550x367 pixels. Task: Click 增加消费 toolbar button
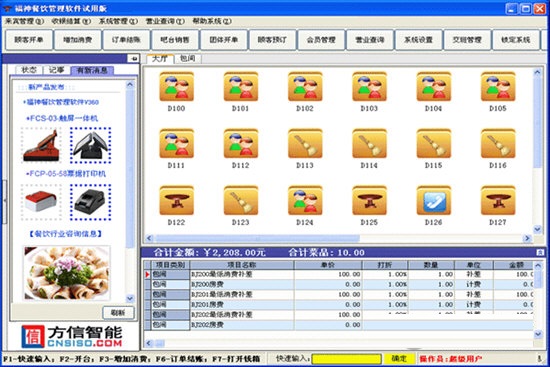78,40
